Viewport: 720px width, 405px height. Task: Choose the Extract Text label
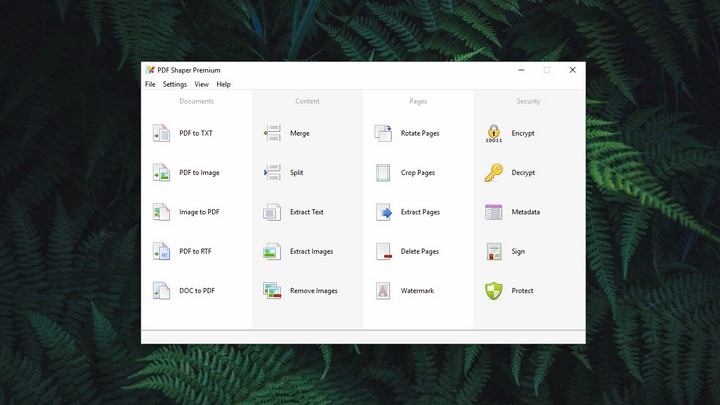pos(307,212)
